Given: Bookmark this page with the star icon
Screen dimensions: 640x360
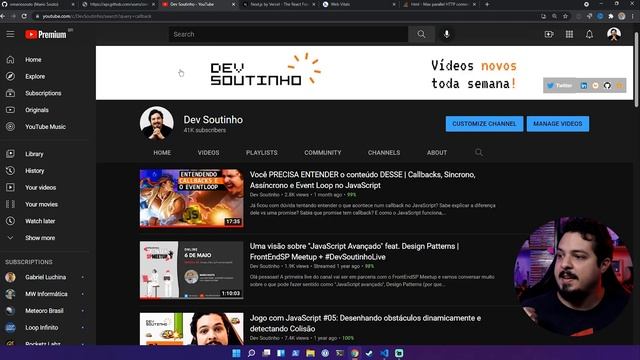Looking at the screenshot, I should coord(565,16).
